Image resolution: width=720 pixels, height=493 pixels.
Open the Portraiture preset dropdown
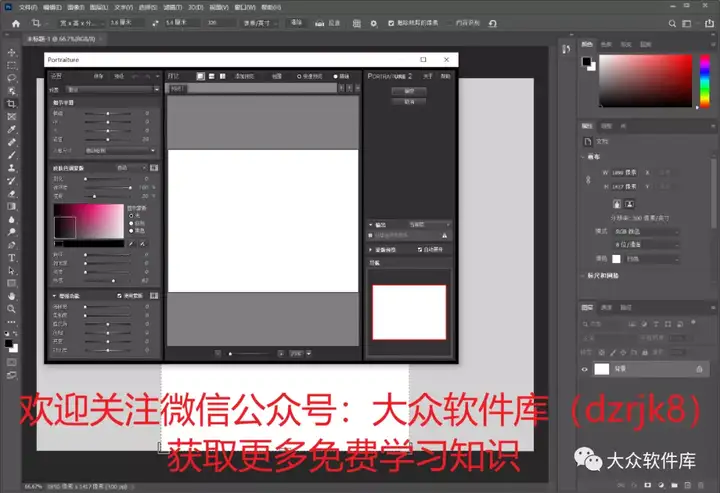112,90
